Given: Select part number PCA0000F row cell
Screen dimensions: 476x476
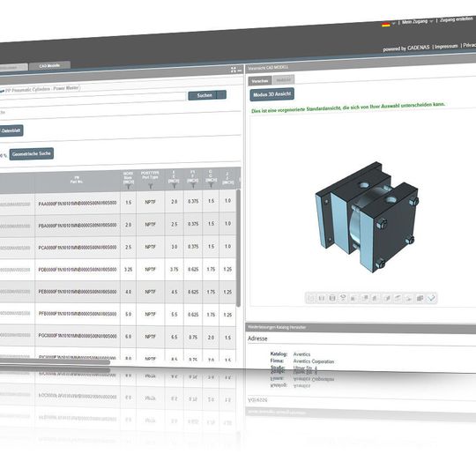Looking at the screenshot, I should (x=78, y=248).
